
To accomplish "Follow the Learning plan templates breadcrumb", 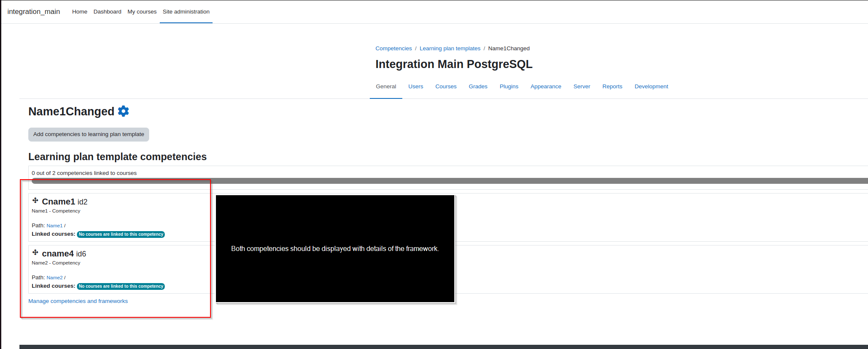I will coord(450,49).
